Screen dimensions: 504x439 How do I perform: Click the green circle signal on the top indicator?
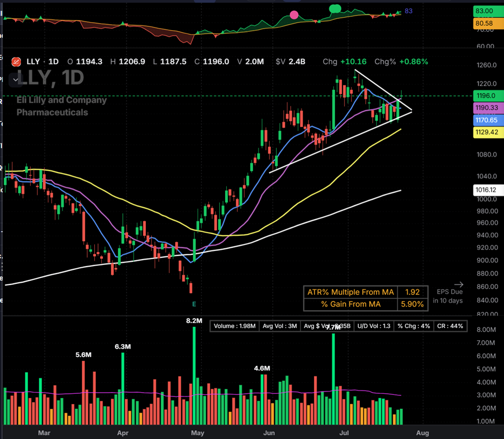[335, 9]
